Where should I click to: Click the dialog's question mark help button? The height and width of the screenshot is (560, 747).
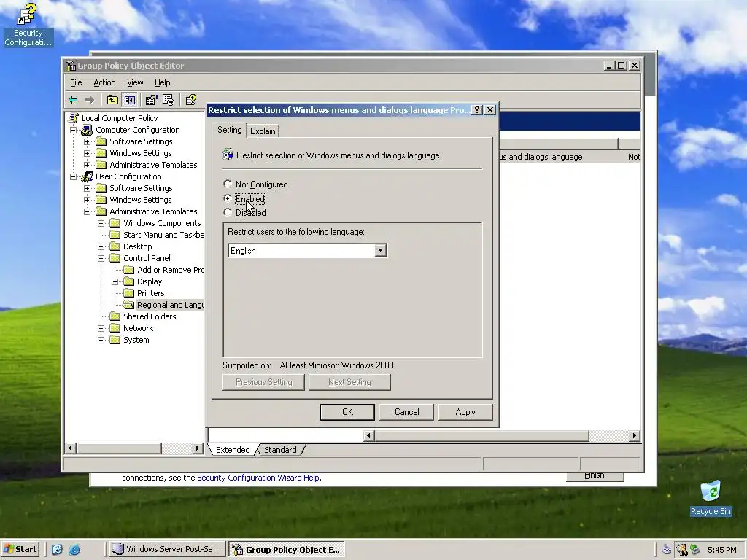[477, 110]
